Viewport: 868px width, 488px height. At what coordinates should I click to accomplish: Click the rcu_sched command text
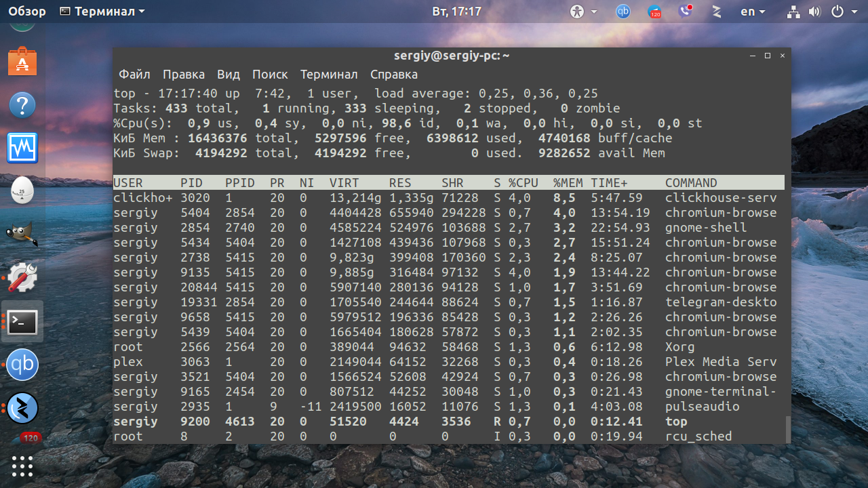point(698,436)
